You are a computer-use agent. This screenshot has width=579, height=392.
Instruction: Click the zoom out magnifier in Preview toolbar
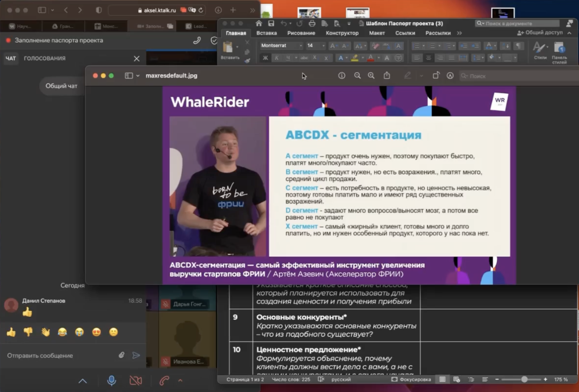(357, 75)
